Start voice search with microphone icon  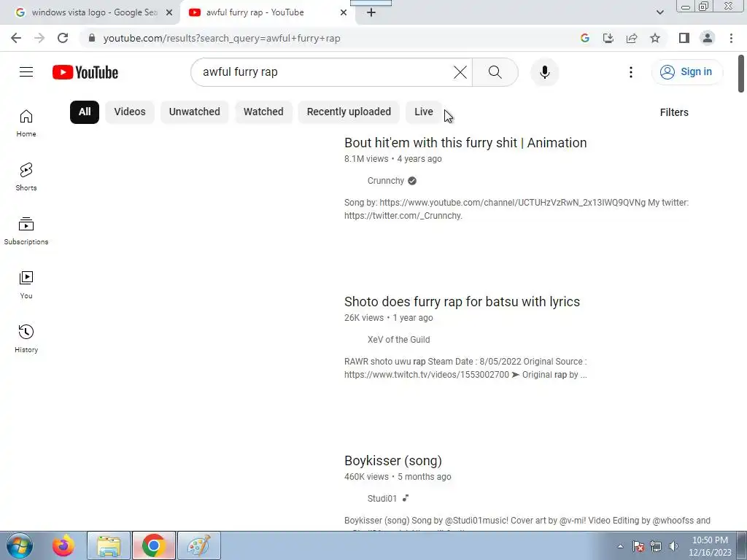(544, 72)
